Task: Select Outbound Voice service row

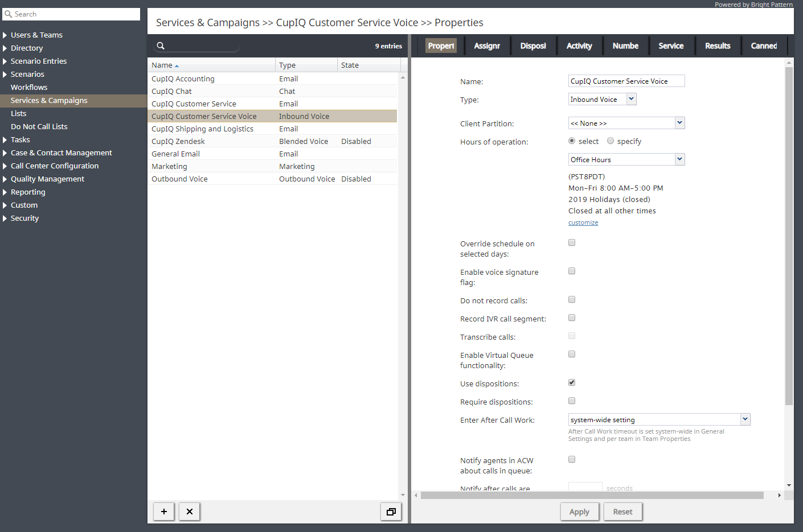Action: (272, 179)
